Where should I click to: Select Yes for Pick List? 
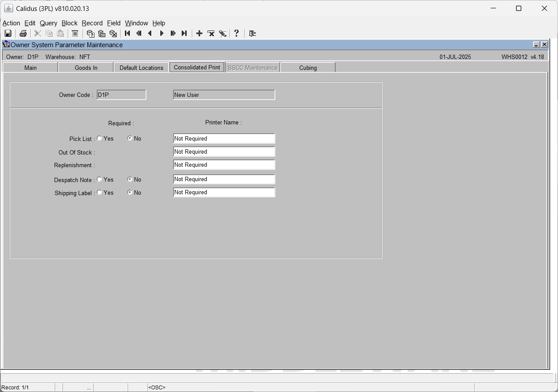pos(100,138)
